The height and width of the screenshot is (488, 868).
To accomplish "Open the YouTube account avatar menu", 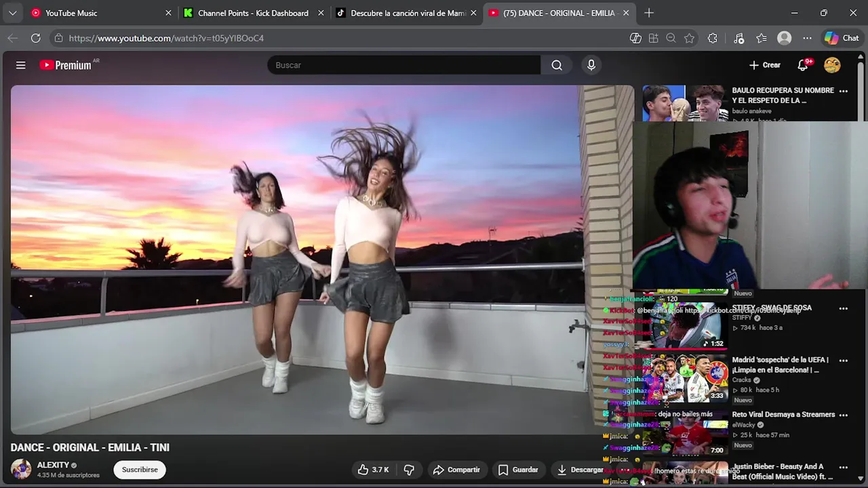I will (832, 65).
